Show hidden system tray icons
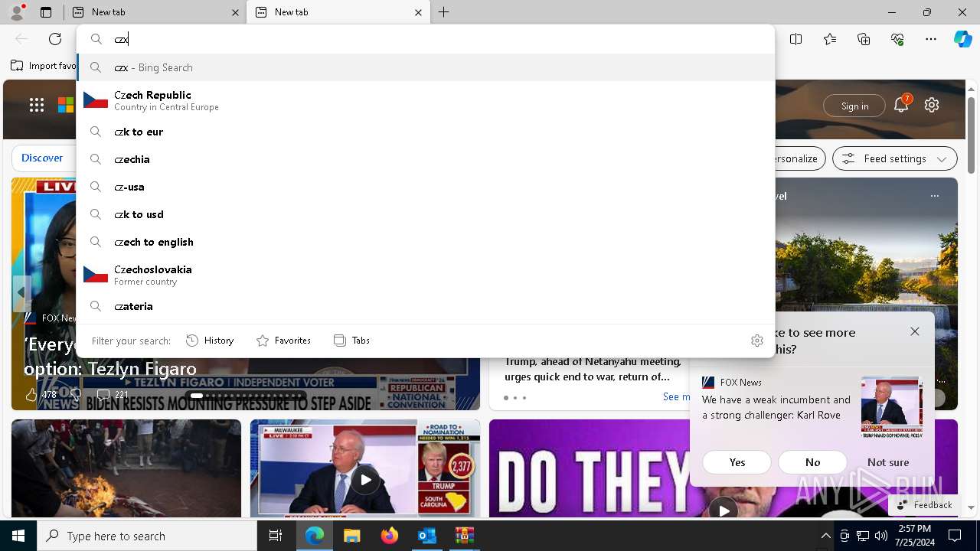 click(x=825, y=536)
